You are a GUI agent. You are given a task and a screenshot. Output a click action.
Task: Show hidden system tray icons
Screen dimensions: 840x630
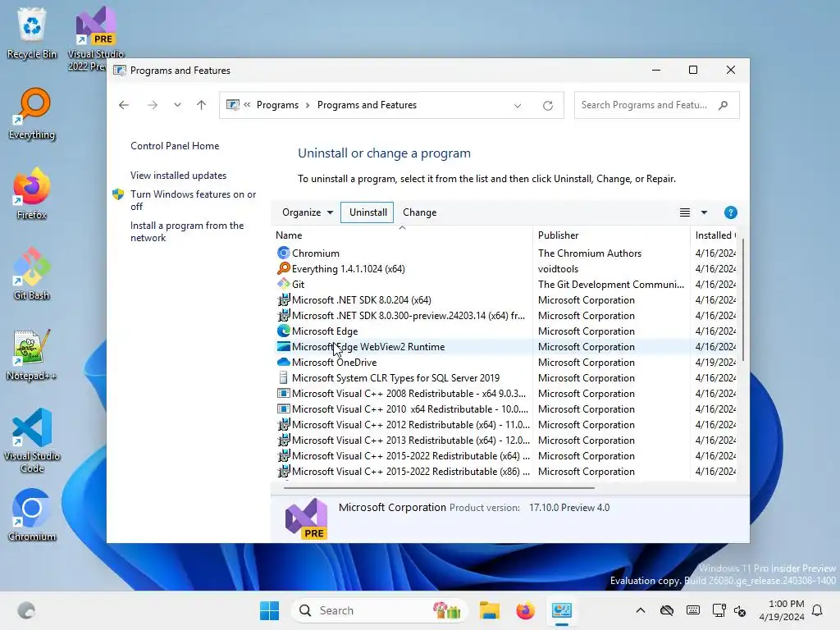click(x=640, y=610)
